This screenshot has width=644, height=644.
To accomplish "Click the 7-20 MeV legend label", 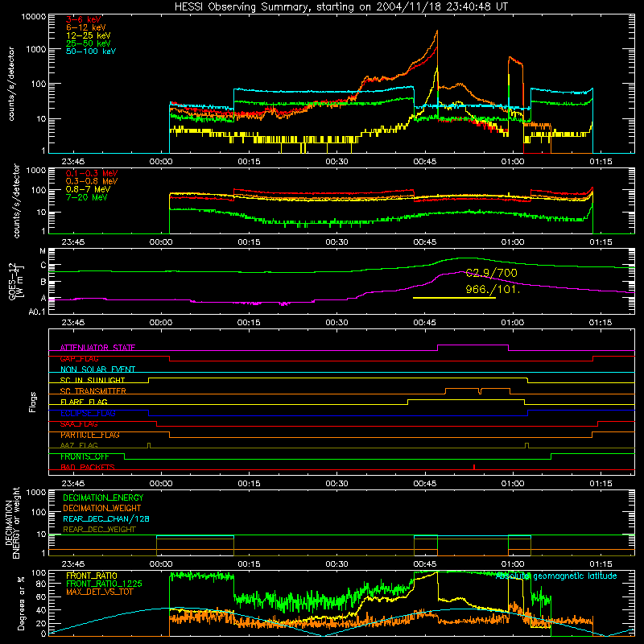I will point(87,197).
